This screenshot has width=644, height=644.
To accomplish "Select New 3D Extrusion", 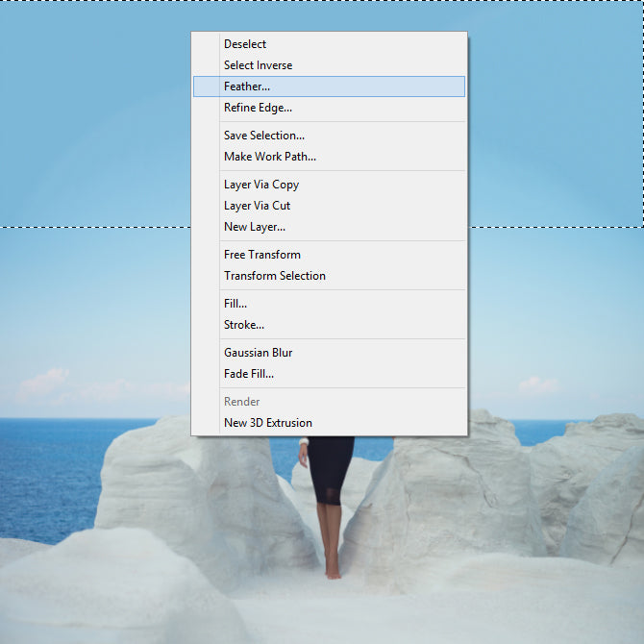I will [329, 423].
